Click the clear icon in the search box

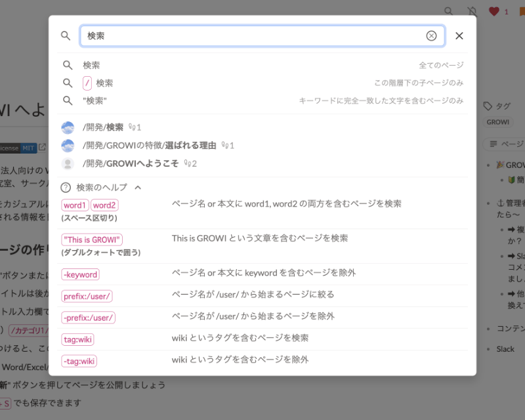point(431,35)
